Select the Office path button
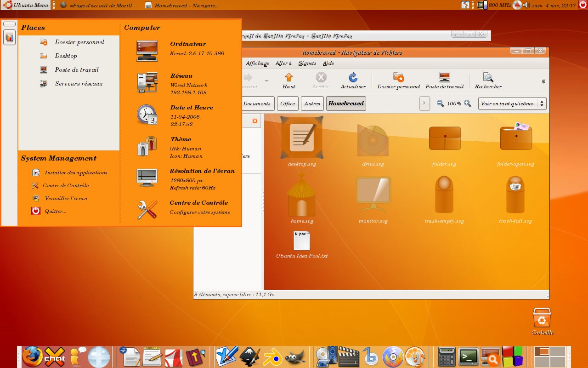The width and height of the screenshot is (588, 368). coord(288,103)
